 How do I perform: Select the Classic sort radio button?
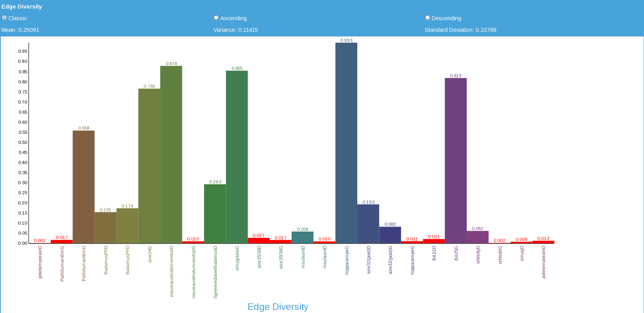click(4, 18)
